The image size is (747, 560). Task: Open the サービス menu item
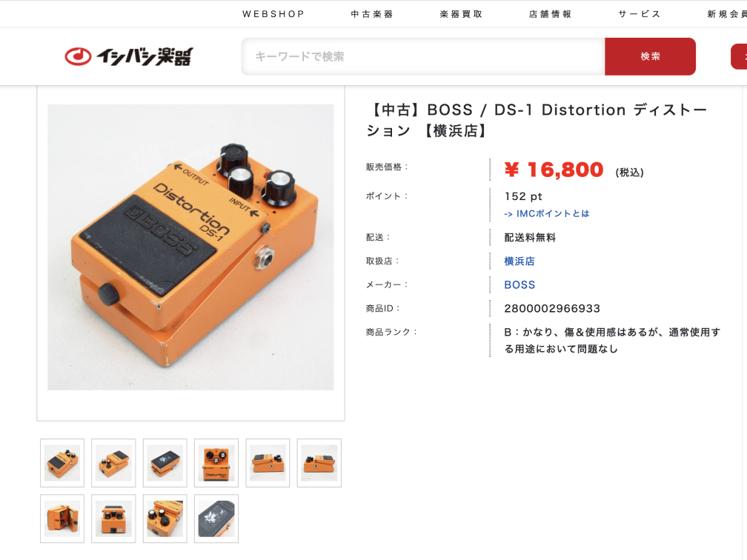tap(640, 14)
